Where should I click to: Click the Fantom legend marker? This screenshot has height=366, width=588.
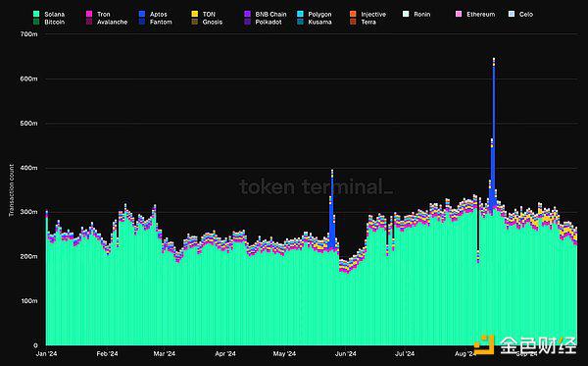click(x=142, y=23)
